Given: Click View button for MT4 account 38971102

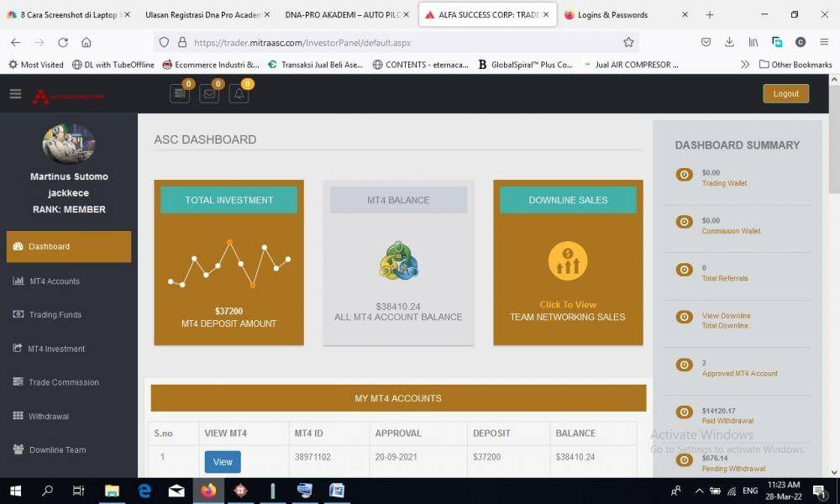Looking at the screenshot, I should 223,462.
